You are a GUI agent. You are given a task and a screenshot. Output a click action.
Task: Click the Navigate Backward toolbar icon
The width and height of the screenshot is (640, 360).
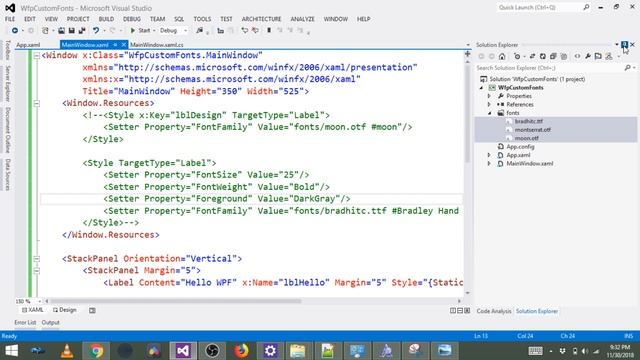(15, 31)
